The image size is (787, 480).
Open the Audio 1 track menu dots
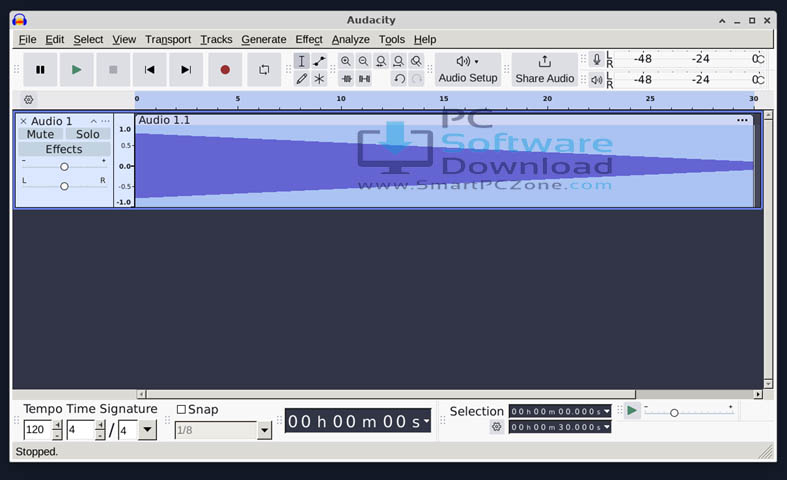pyautogui.click(x=105, y=121)
